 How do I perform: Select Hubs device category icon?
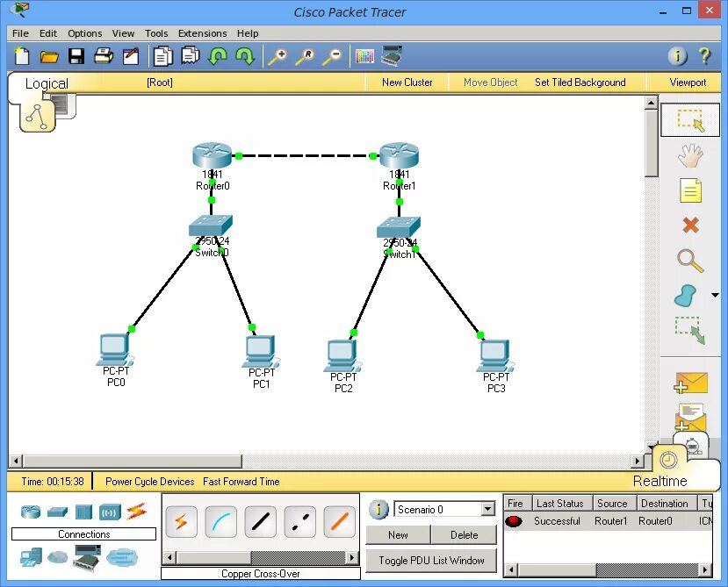[83, 512]
